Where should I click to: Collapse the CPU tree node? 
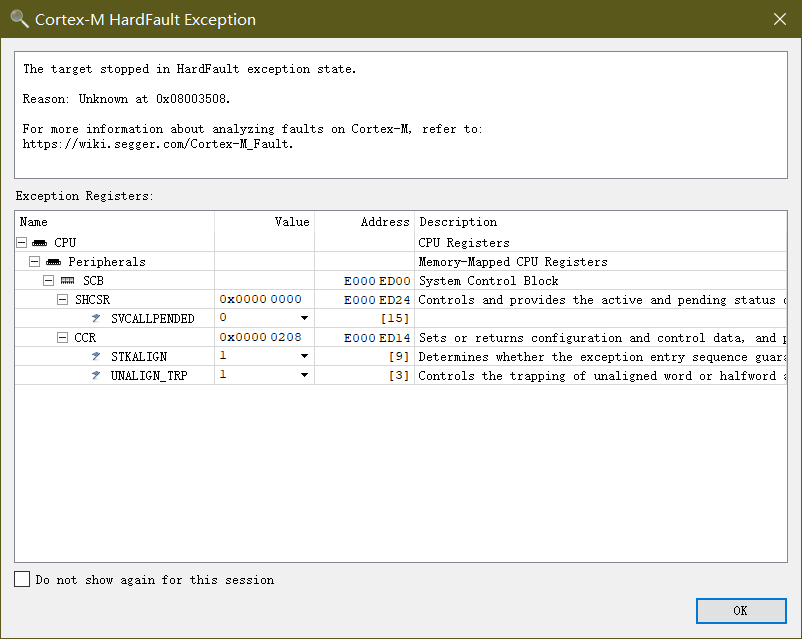point(21,243)
